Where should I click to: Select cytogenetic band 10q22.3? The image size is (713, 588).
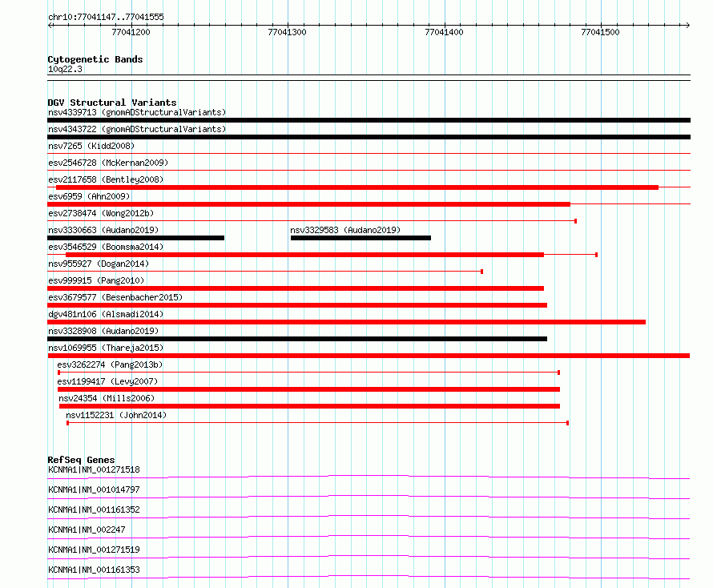(65, 69)
